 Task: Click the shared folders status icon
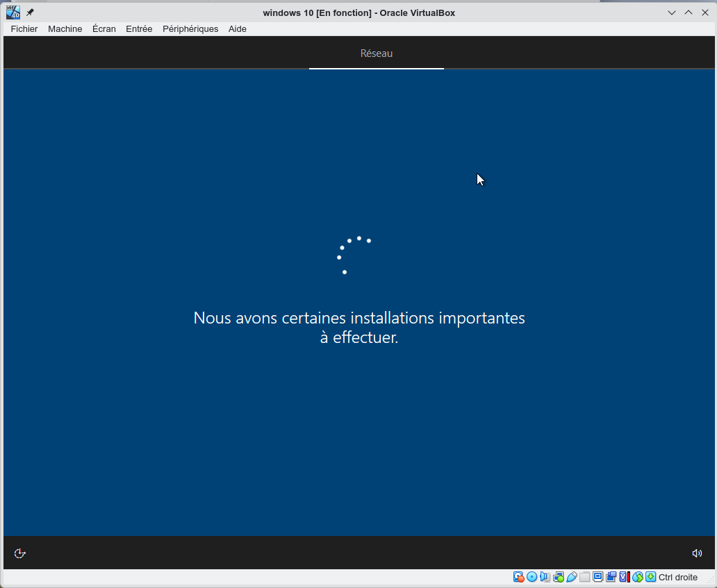click(x=585, y=577)
